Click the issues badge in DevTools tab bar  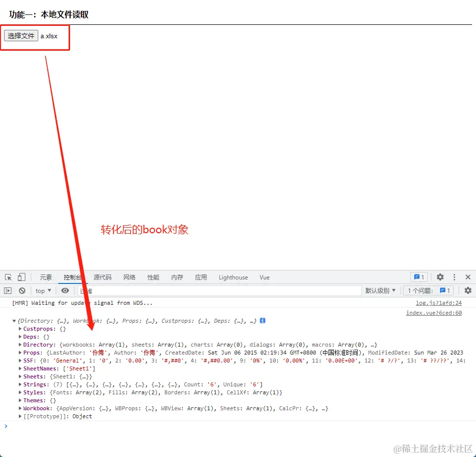(419, 277)
